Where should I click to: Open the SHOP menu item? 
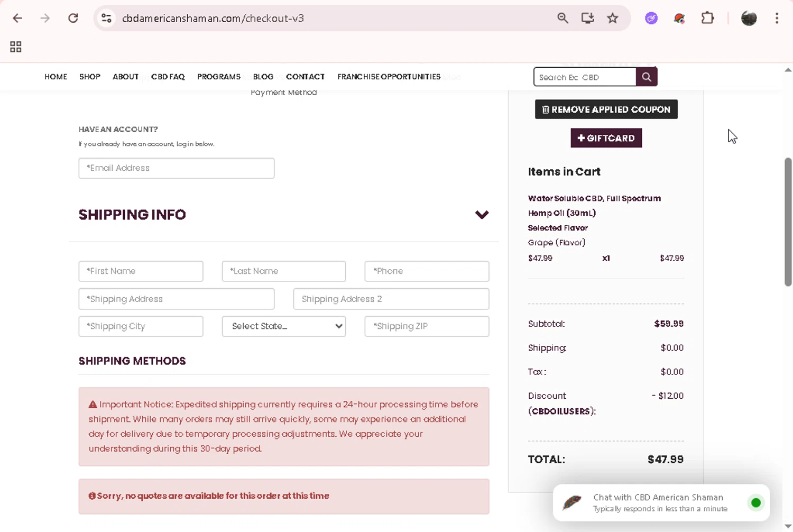(90, 77)
